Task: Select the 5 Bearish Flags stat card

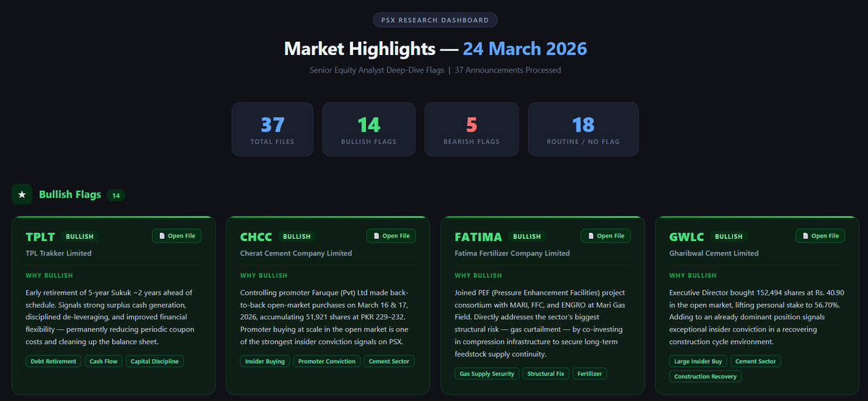Action: pos(472,129)
